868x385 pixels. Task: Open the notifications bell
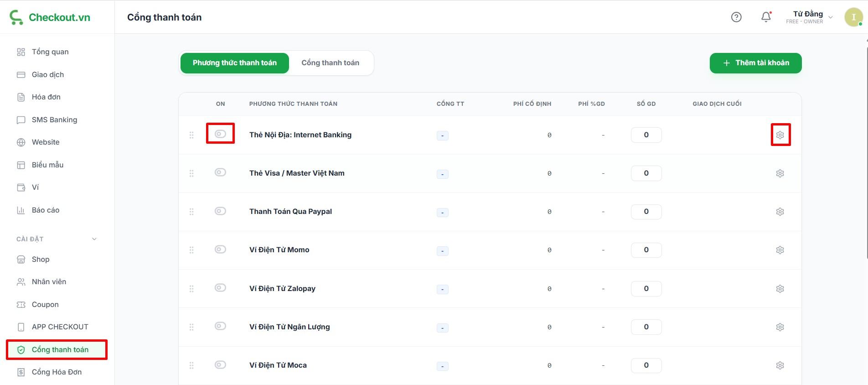766,17
